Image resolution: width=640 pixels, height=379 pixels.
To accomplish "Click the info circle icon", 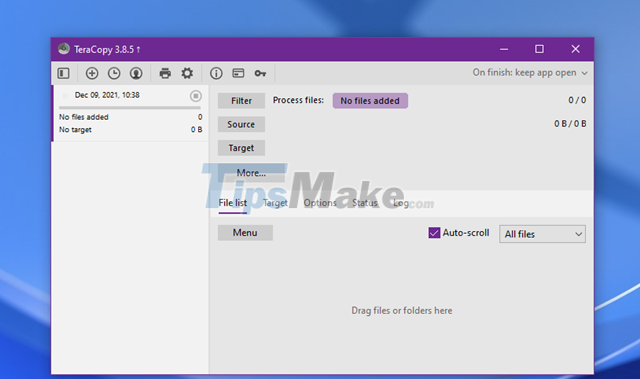I will point(216,73).
